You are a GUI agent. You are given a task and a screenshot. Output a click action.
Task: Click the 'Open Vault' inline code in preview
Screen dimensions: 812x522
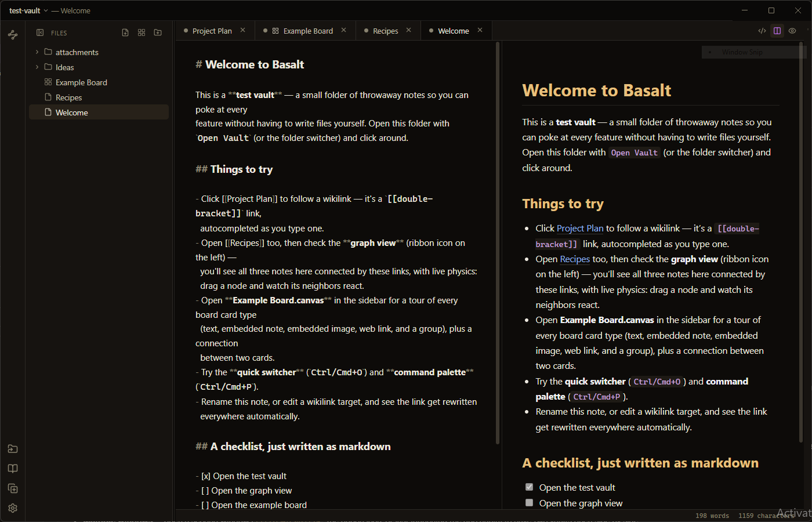click(x=634, y=153)
